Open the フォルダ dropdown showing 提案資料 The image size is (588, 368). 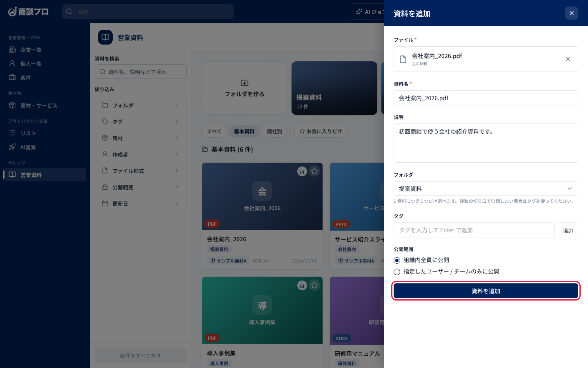[x=486, y=188]
